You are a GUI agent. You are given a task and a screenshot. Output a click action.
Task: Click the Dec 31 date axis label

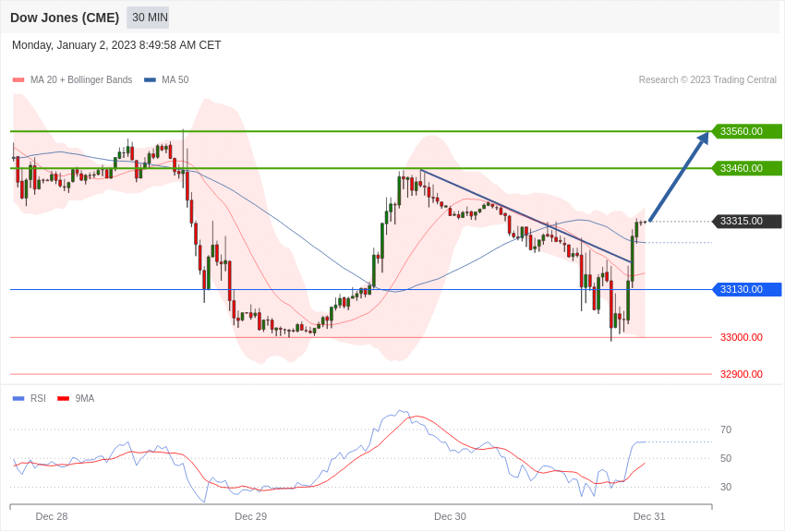(x=649, y=516)
